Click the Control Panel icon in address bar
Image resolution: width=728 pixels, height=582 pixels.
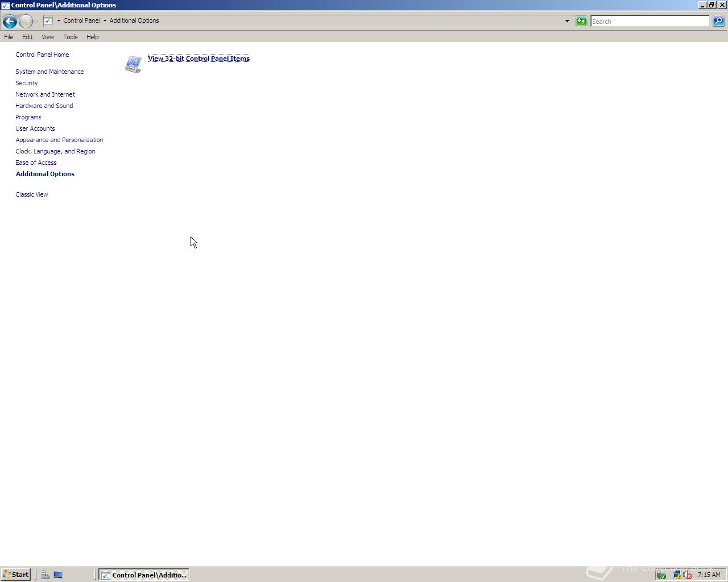click(x=48, y=20)
